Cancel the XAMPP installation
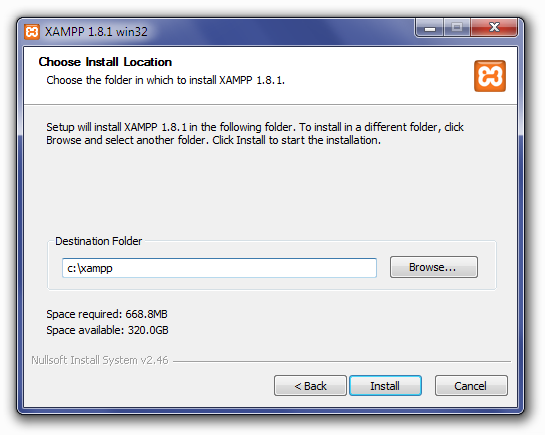This screenshot has height=435, width=545. (x=471, y=385)
